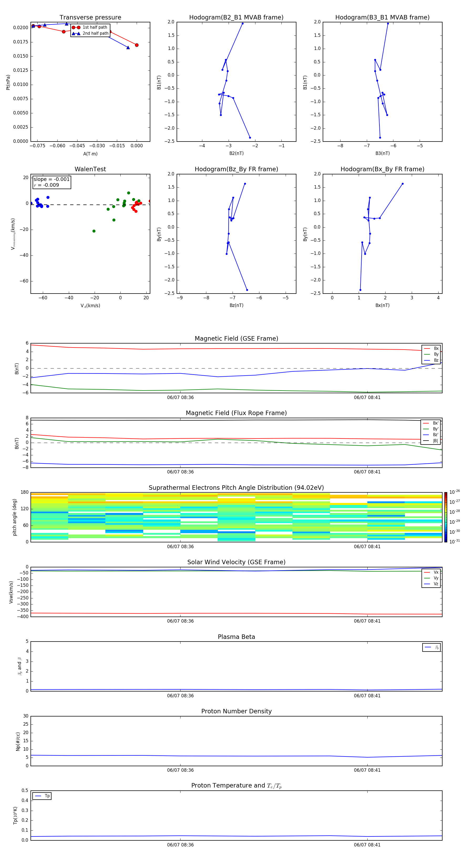Screen dimensions: 473x868
Task: Click the 'Bz(nT)' axis label
Action: pyautogui.click(x=236, y=305)
